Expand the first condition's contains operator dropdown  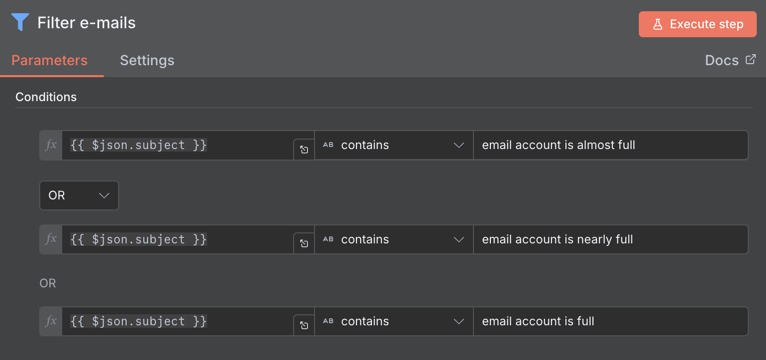[394, 145]
